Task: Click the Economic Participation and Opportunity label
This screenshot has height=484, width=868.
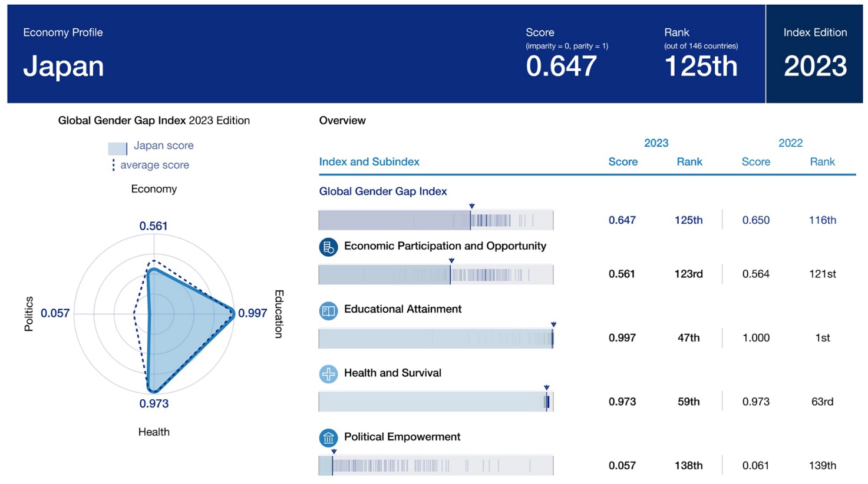Action: 445,246
